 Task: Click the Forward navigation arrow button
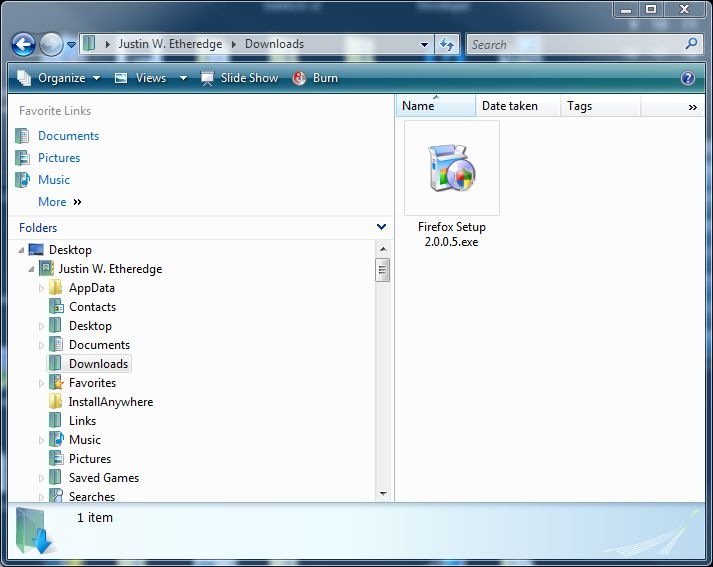coord(51,45)
